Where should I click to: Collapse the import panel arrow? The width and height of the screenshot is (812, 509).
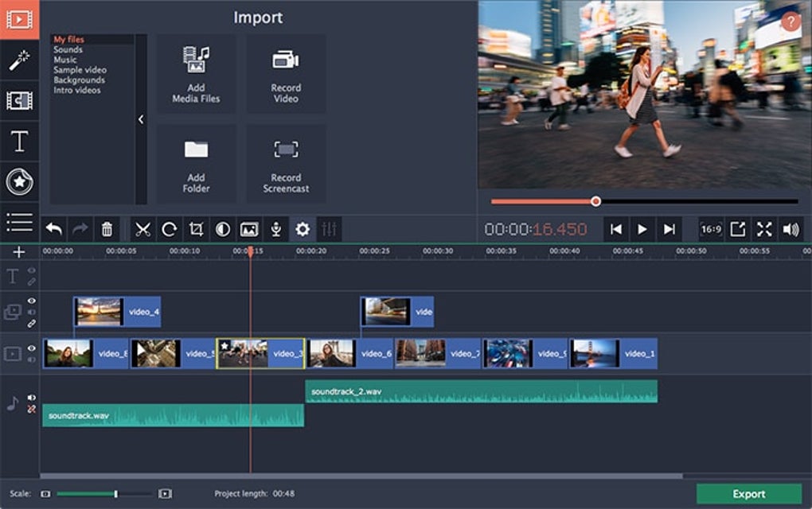coord(141,119)
